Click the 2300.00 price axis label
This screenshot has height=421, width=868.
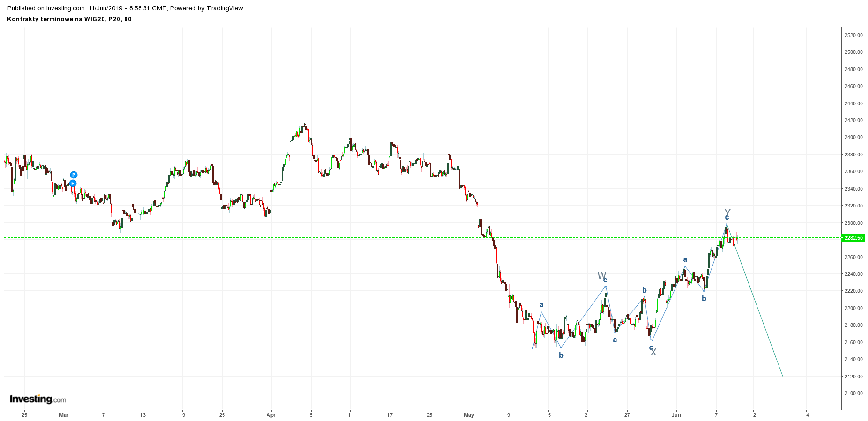(853, 223)
